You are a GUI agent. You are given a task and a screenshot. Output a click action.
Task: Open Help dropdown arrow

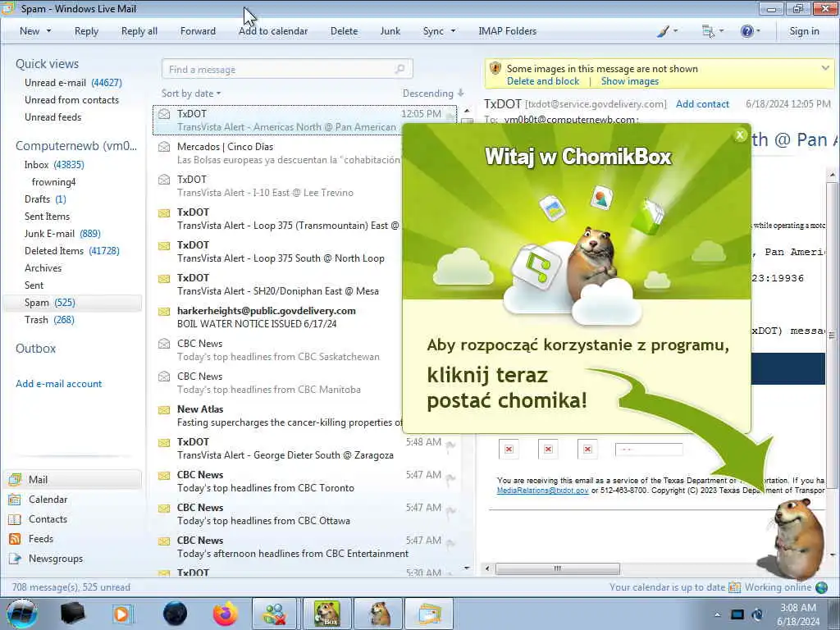tap(758, 31)
